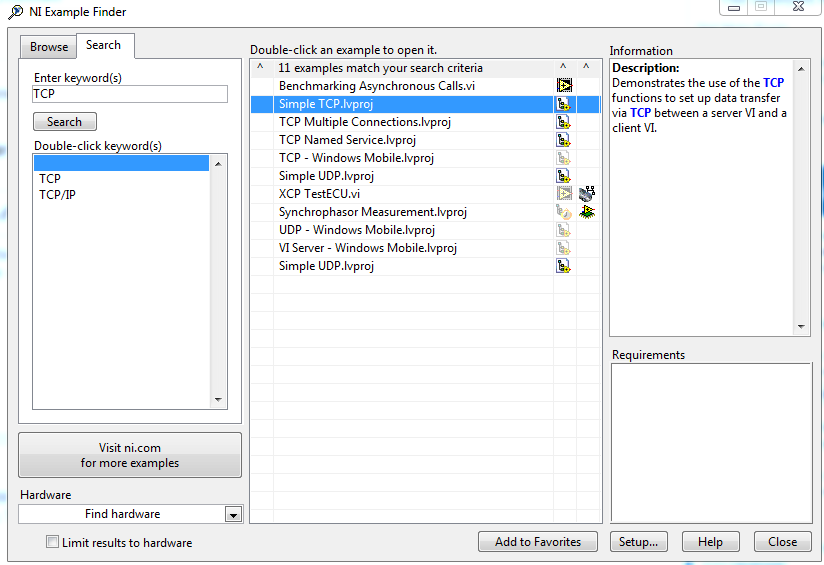Open the Setup... dialog
This screenshot has height=565, width=824.
(638, 542)
